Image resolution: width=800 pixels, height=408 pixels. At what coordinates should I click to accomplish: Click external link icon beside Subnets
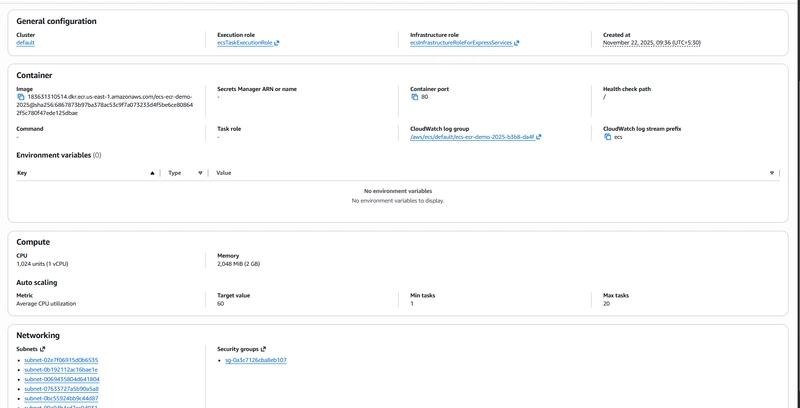[x=43, y=349]
